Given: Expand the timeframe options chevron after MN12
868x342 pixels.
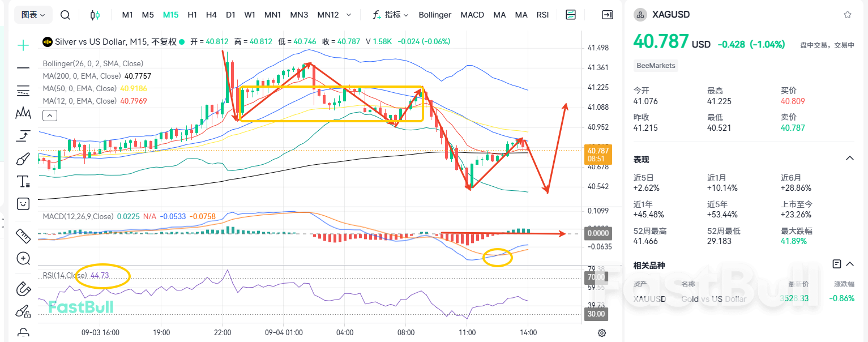Looking at the screenshot, I should point(349,14).
